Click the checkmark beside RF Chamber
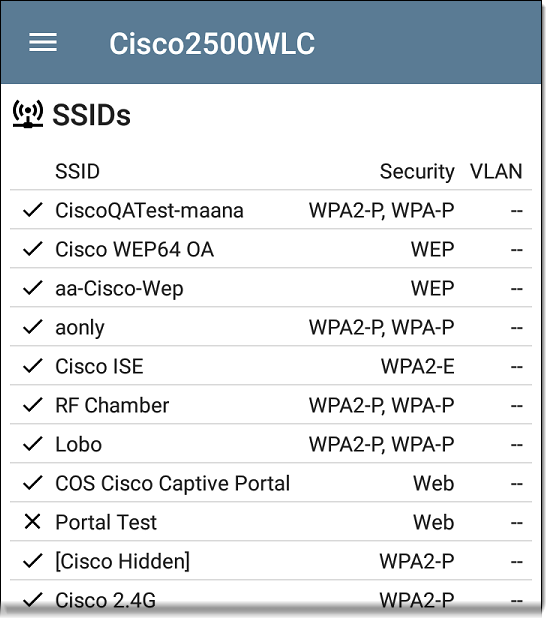 pos(32,405)
